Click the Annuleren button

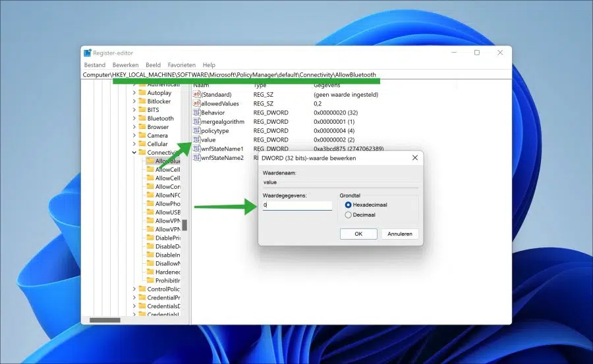[400, 234]
